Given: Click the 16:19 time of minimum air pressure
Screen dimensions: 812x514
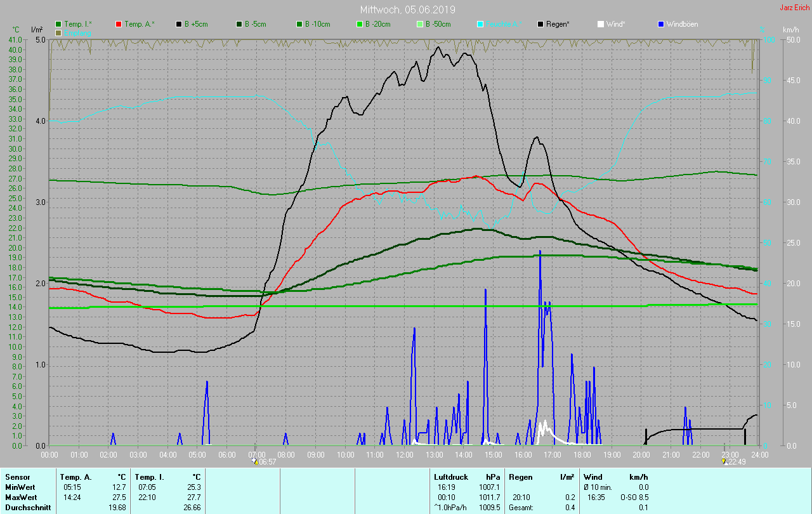Looking at the screenshot, I should pyautogui.click(x=447, y=487).
